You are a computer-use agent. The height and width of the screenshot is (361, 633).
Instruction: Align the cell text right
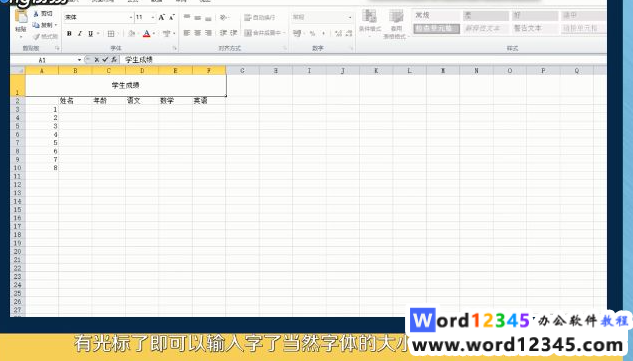(x=208, y=33)
